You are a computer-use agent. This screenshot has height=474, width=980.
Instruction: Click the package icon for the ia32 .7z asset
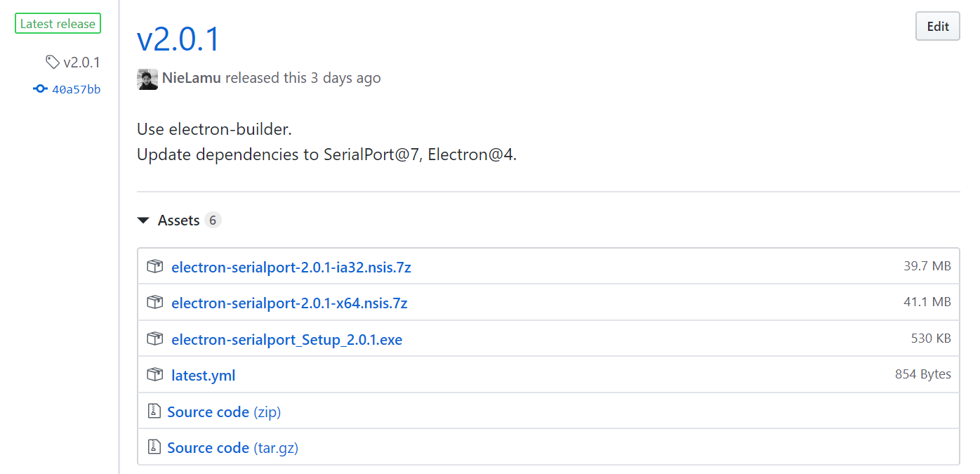tap(154, 266)
